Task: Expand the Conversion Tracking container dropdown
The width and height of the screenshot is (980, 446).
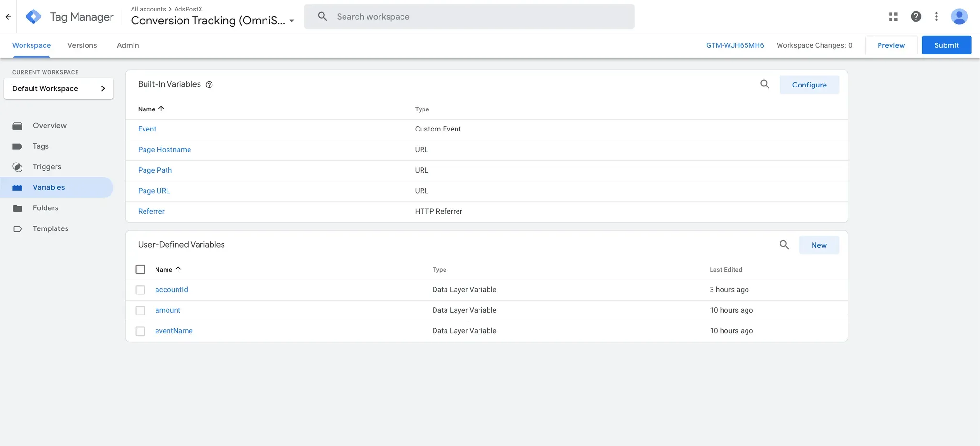Action: [292, 21]
